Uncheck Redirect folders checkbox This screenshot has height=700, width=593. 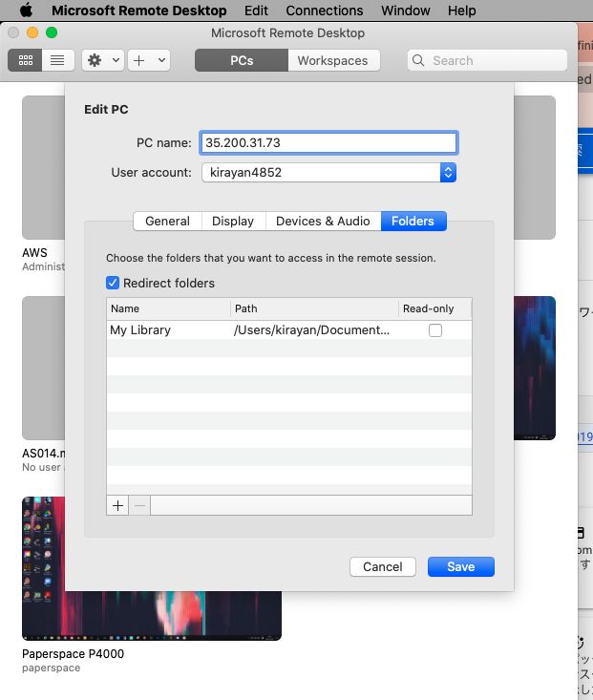pyautogui.click(x=113, y=283)
